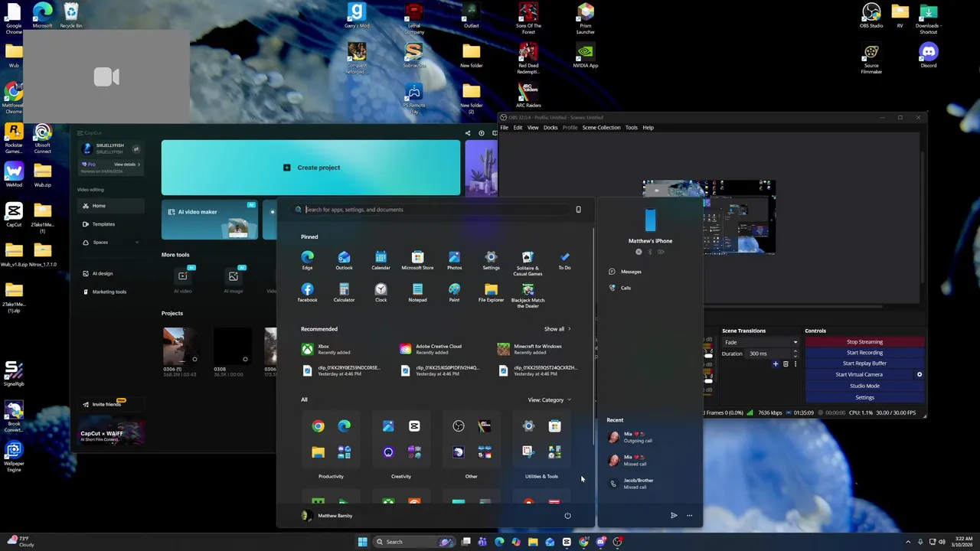Select the Recycle Bin desktop icon
This screenshot has width=980, height=551.
pyautogui.click(x=70, y=15)
